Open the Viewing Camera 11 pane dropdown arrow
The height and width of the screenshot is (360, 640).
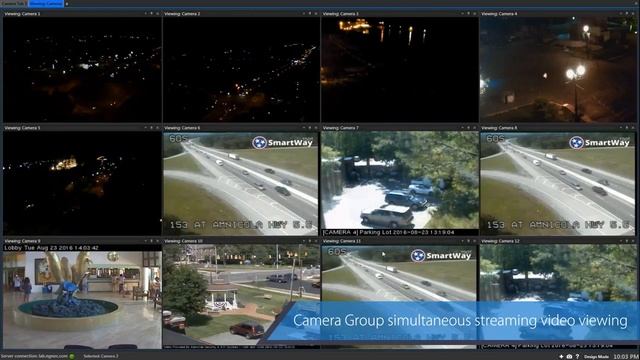[462, 241]
